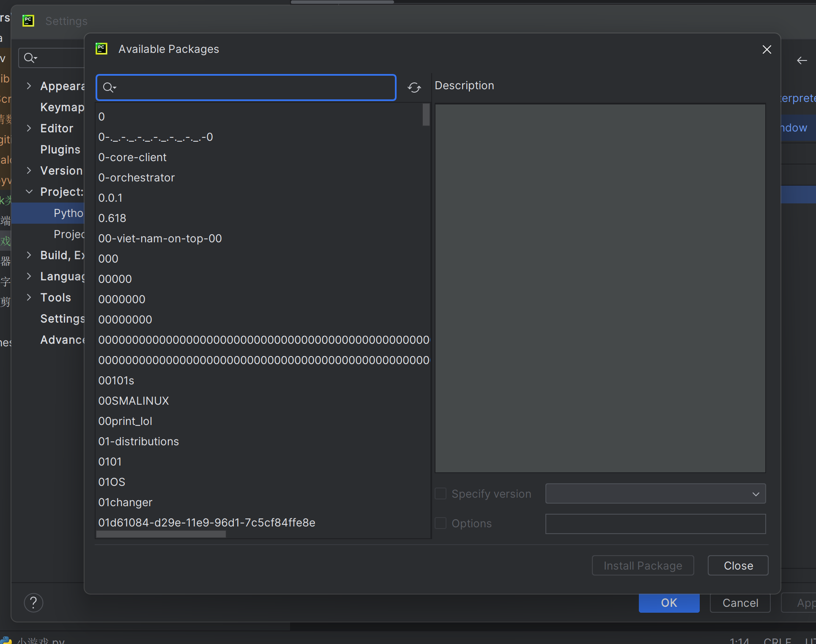
Task: Click the package list horizontal scrollbar thumb
Action: point(161,534)
